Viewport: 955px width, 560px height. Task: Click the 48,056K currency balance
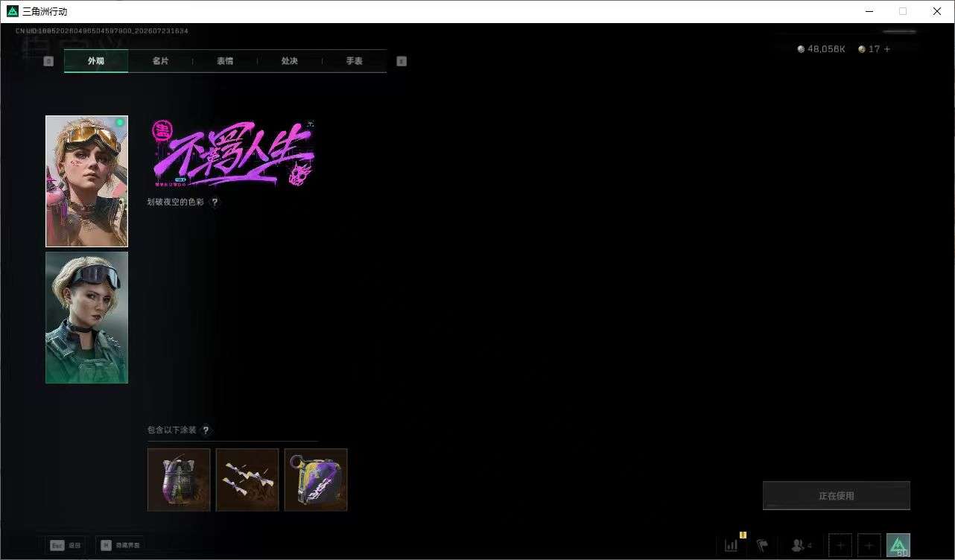(x=821, y=49)
